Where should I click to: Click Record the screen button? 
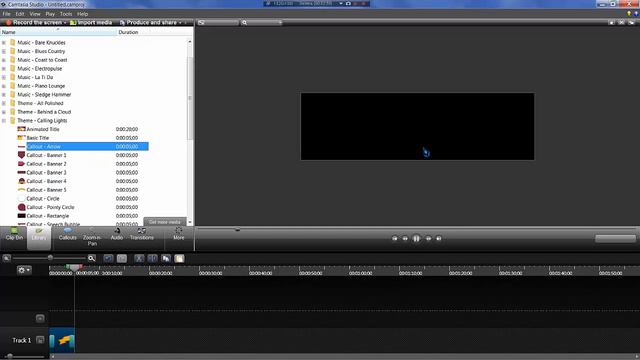point(33,22)
